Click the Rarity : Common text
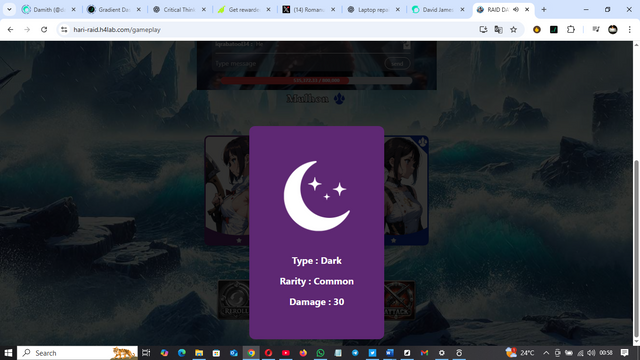The height and width of the screenshot is (360, 640). click(317, 281)
